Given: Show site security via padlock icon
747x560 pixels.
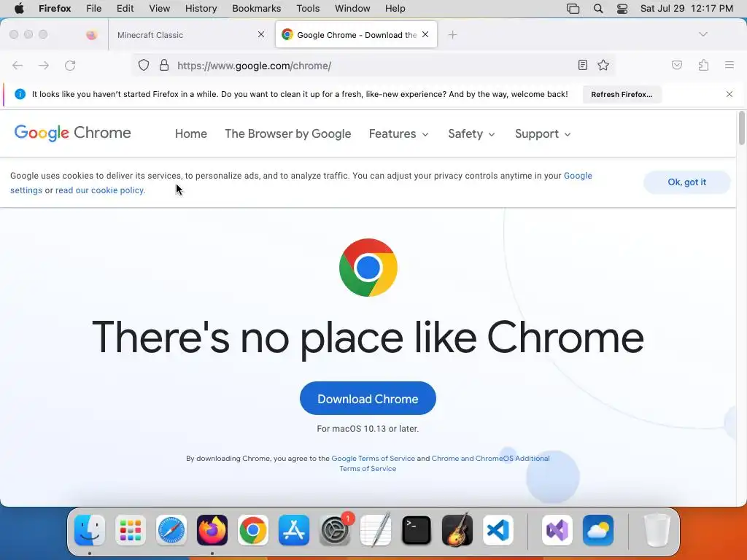Looking at the screenshot, I should point(164,65).
